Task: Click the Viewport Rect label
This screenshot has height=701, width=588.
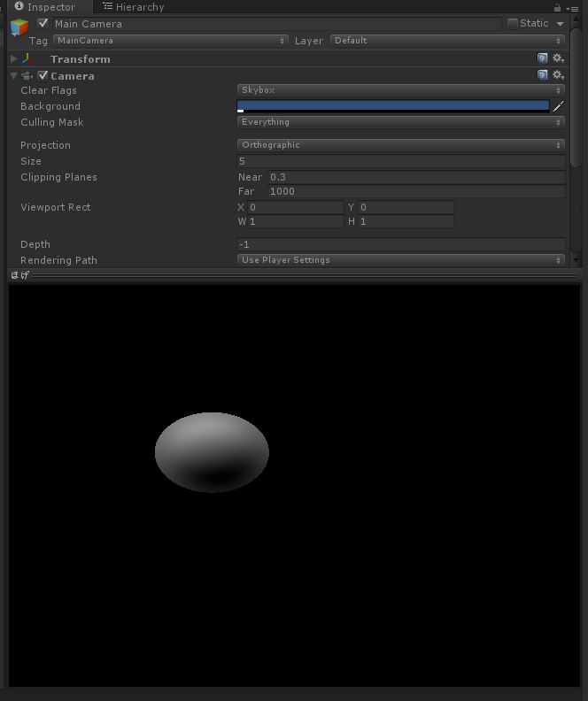Action: (x=56, y=207)
